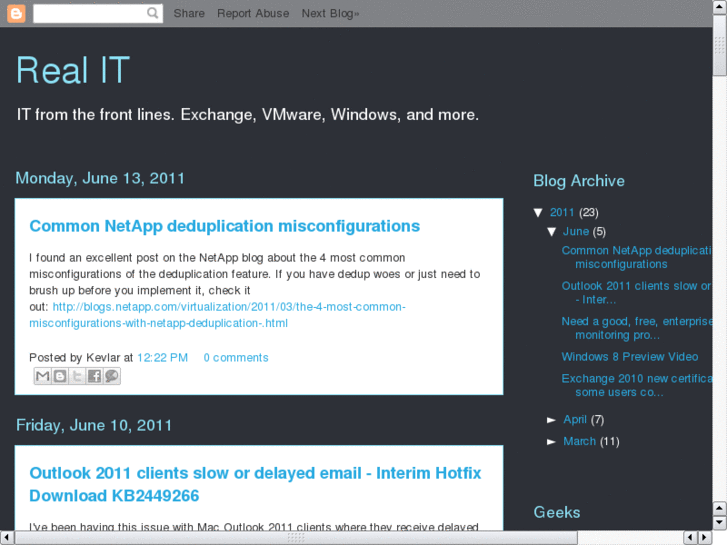Share post to Google Buzz icon
Viewport: 727px width, 545px height.
tap(111, 376)
